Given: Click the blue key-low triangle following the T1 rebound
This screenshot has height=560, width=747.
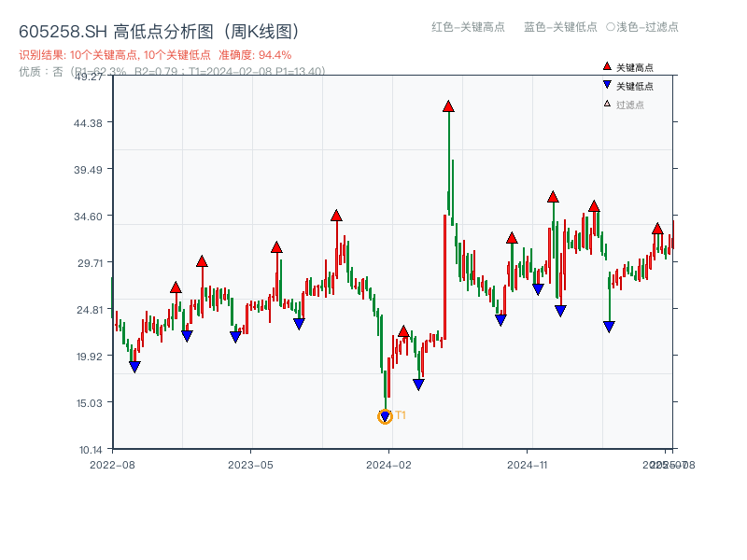Looking at the screenshot, I should tap(418, 385).
